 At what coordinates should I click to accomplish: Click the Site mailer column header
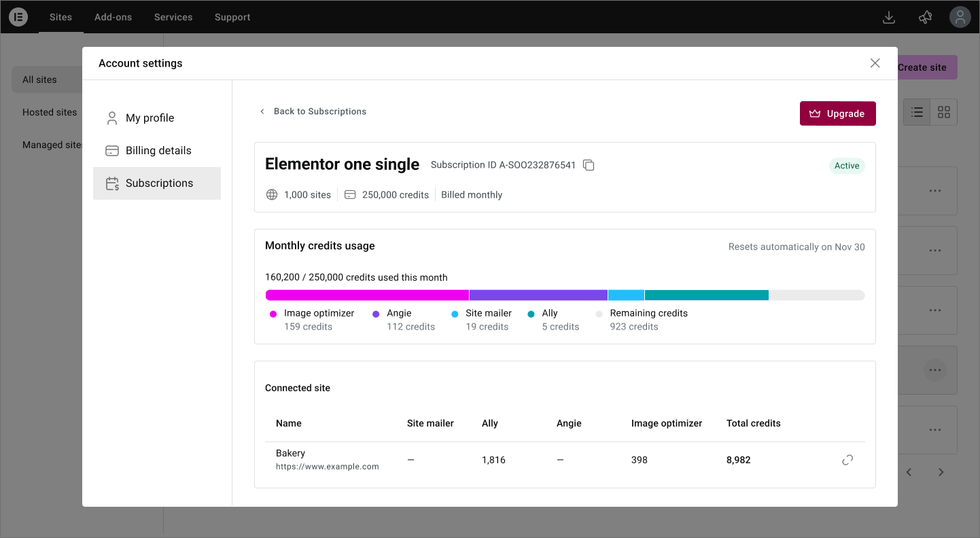430,423
